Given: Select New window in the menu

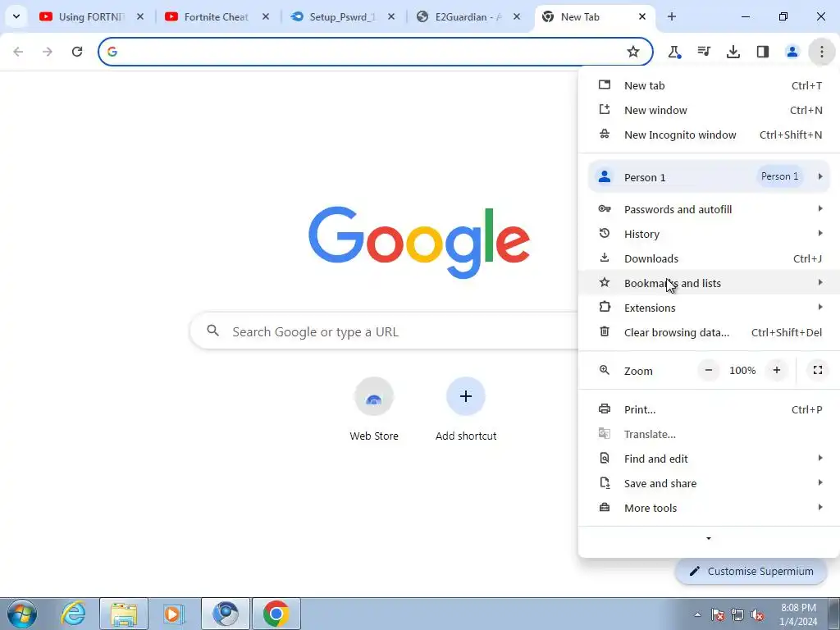Looking at the screenshot, I should click(709, 110).
